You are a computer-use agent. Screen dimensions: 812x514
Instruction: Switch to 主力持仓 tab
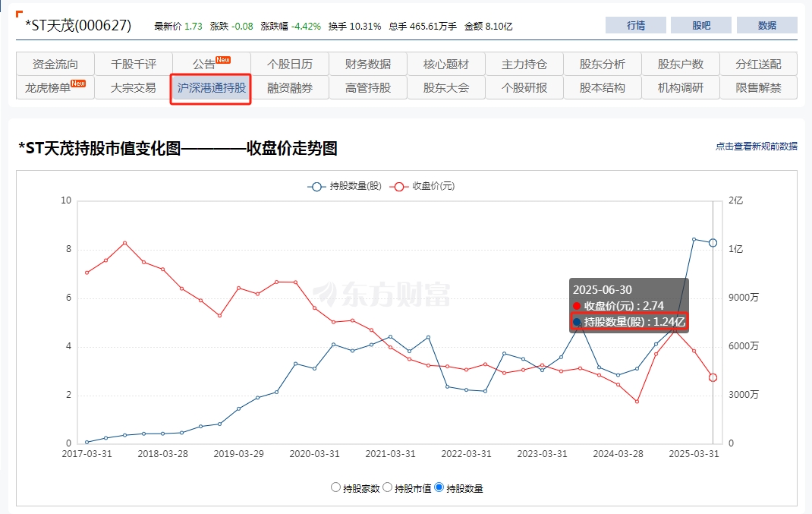coord(524,65)
